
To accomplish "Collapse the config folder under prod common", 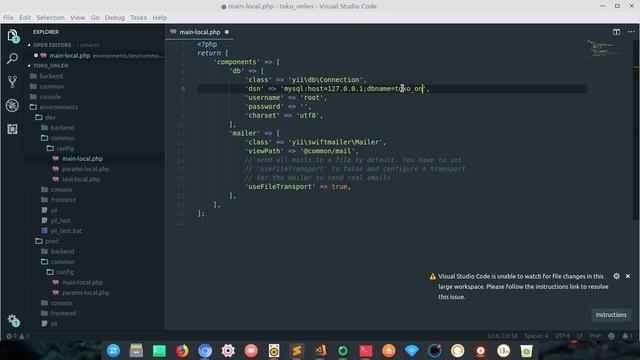I will click(65, 272).
